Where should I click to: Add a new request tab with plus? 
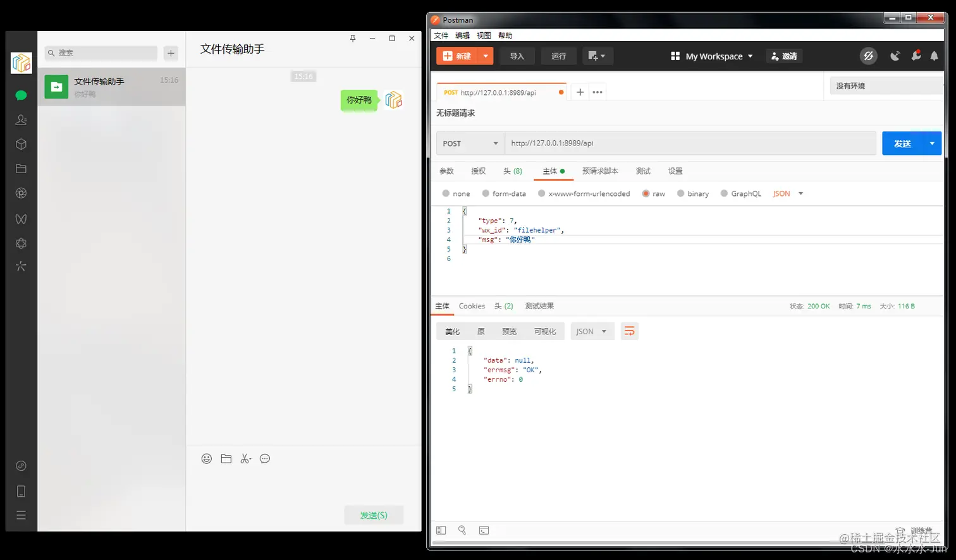coord(580,92)
